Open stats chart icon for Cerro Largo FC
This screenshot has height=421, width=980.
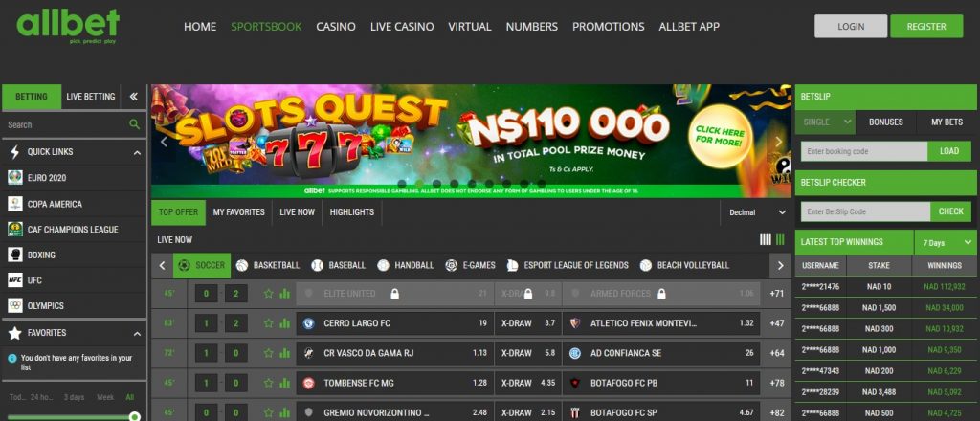coord(285,323)
